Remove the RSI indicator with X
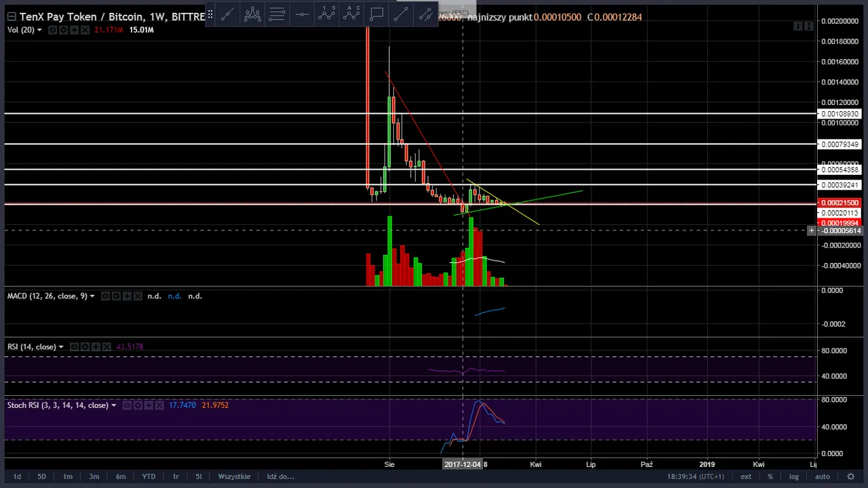 pos(106,347)
